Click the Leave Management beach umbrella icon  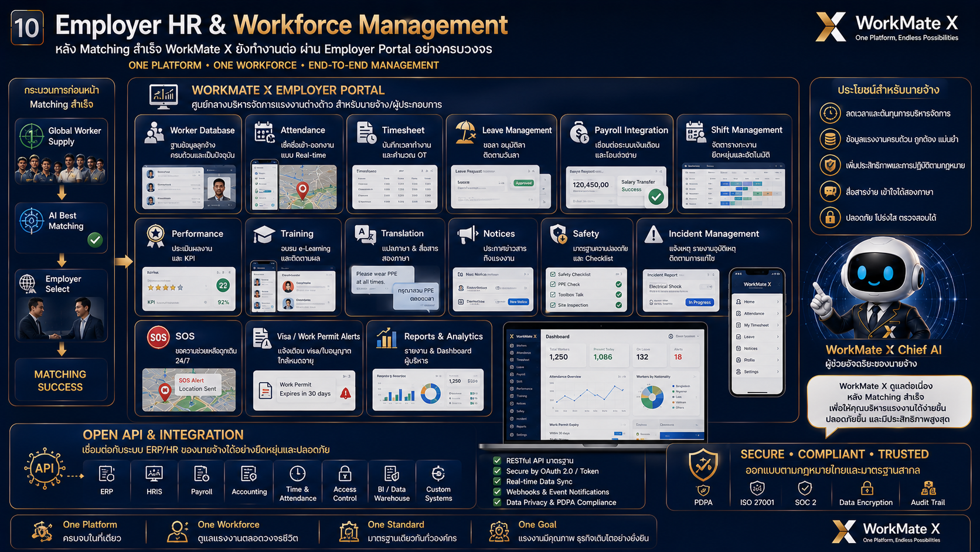(465, 133)
